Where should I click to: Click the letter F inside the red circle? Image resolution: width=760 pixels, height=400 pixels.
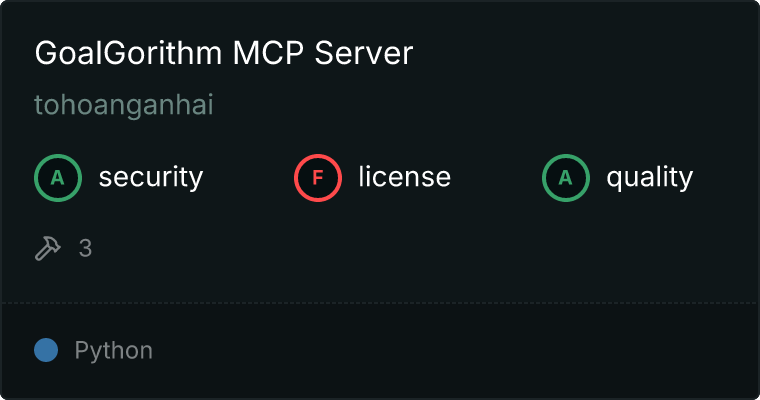pyautogui.click(x=317, y=178)
